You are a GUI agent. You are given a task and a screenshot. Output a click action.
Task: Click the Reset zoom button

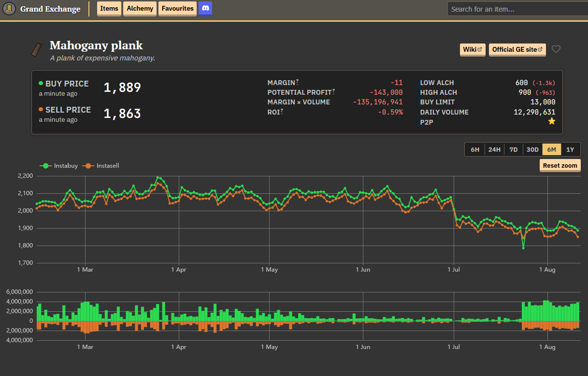tap(560, 165)
